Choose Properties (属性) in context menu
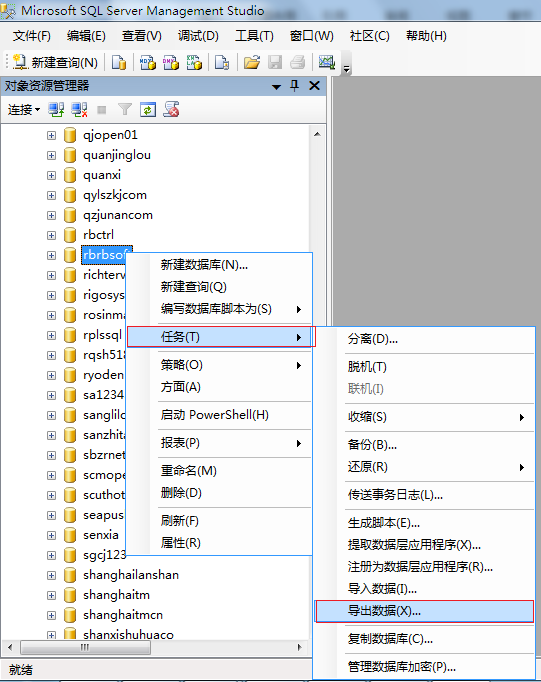 click(219, 543)
